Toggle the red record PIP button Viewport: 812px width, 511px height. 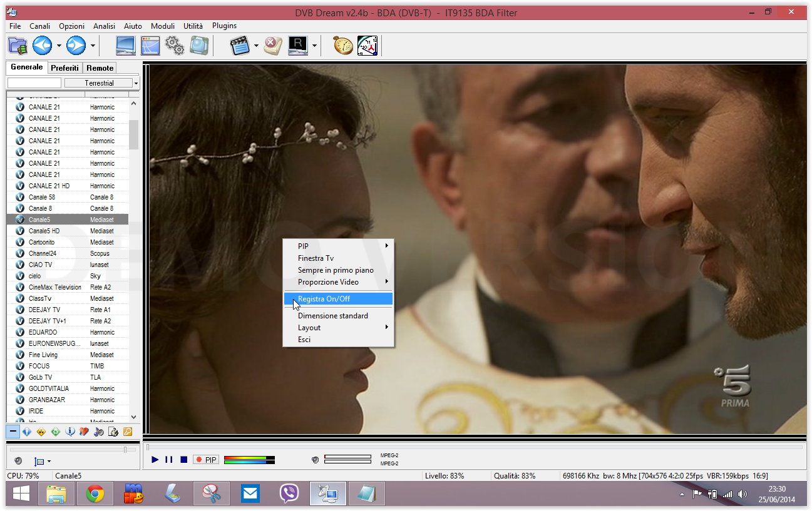206,460
